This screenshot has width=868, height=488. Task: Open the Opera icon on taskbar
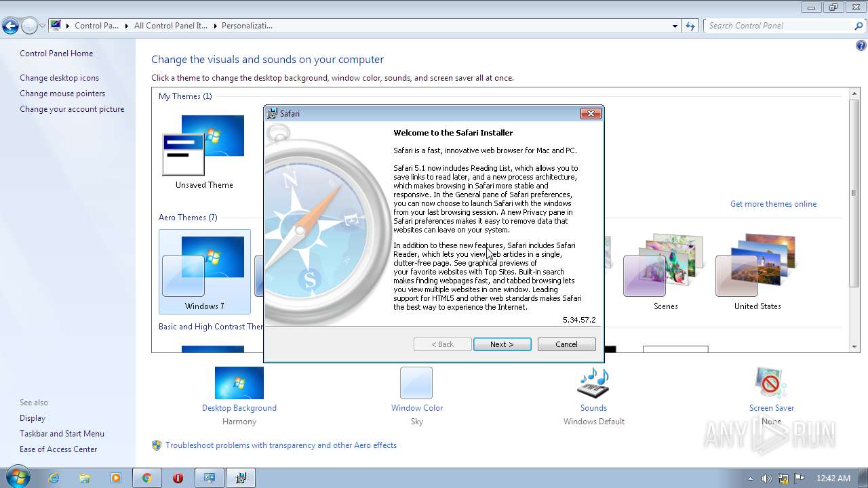178,478
